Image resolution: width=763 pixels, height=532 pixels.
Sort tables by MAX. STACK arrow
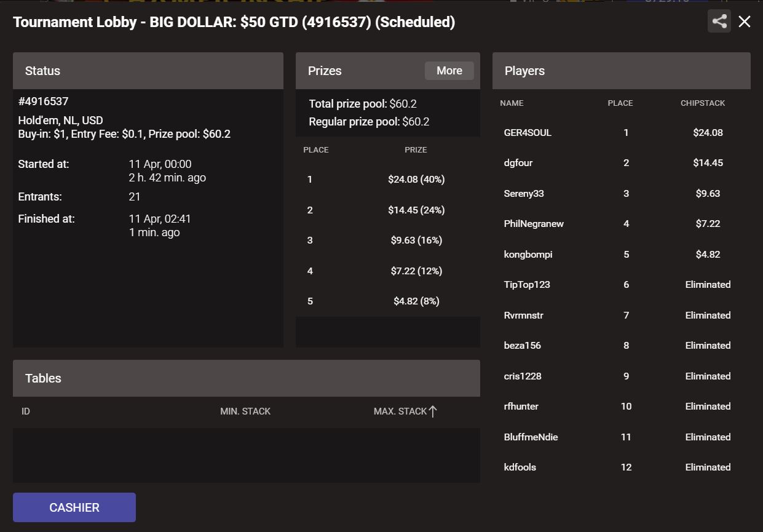coord(432,411)
